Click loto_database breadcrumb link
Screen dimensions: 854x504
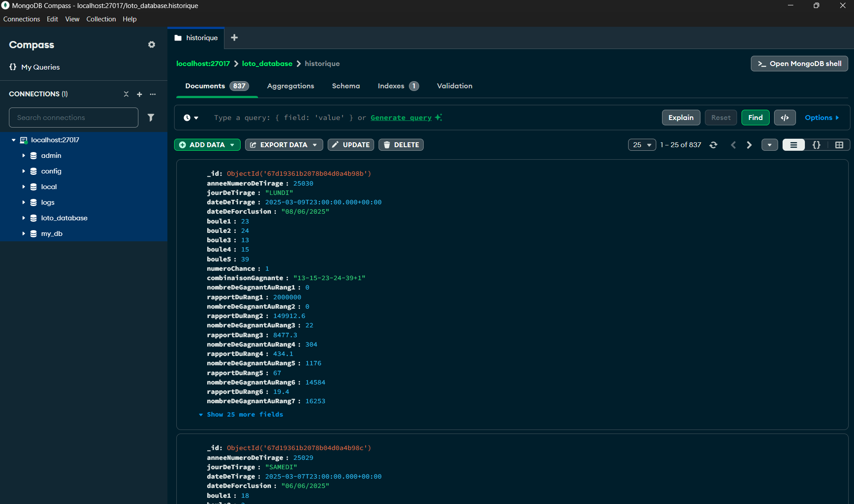pyautogui.click(x=267, y=64)
